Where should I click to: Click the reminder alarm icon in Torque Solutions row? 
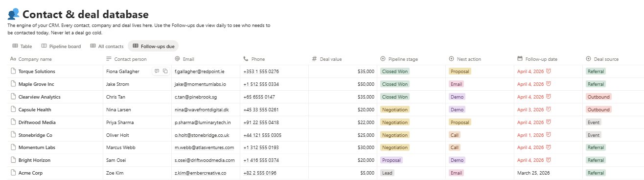pyautogui.click(x=549, y=71)
